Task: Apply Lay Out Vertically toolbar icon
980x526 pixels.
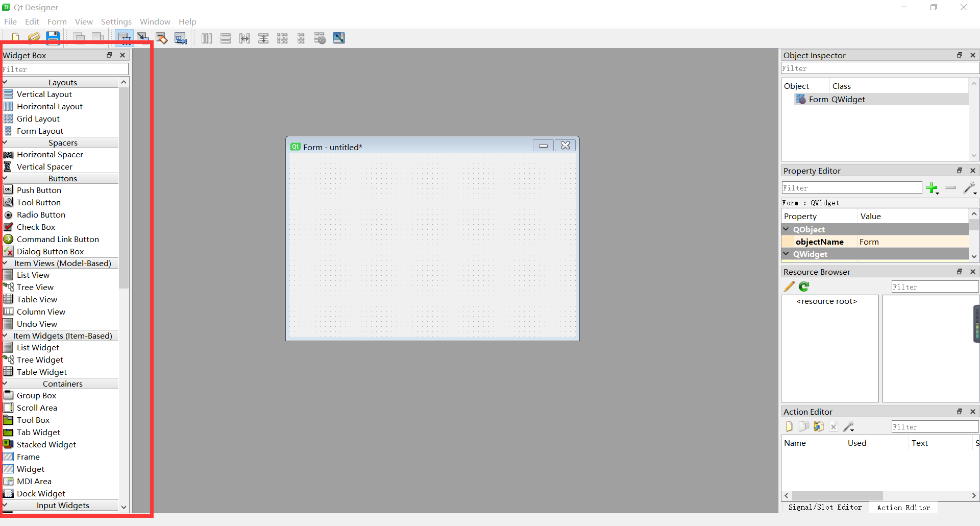Action: [226, 38]
